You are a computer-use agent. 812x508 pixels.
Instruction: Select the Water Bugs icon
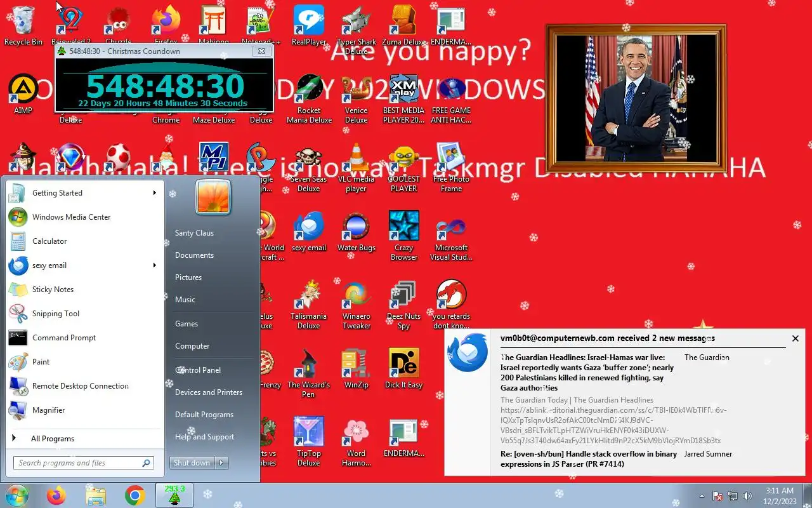357,231
